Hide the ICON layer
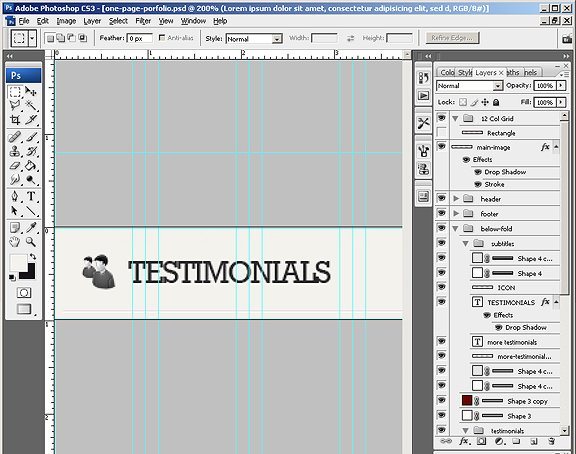 point(442,287)
